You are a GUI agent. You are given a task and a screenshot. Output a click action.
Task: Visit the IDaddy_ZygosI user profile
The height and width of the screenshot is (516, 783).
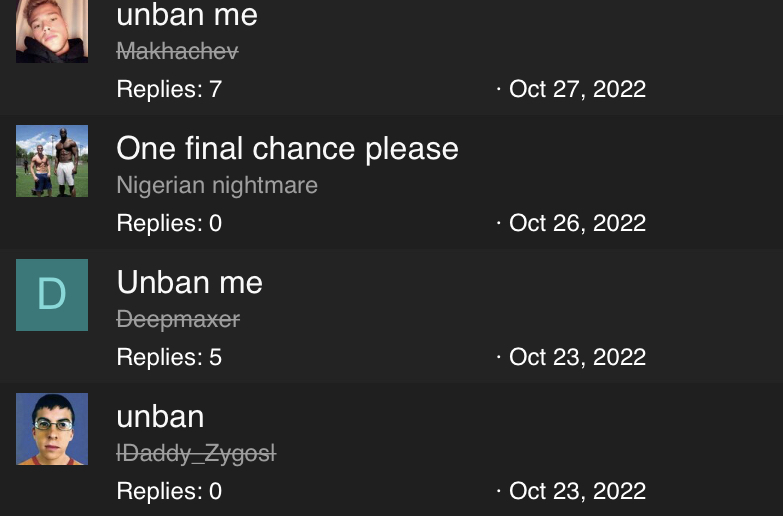(x=196, y=454)
